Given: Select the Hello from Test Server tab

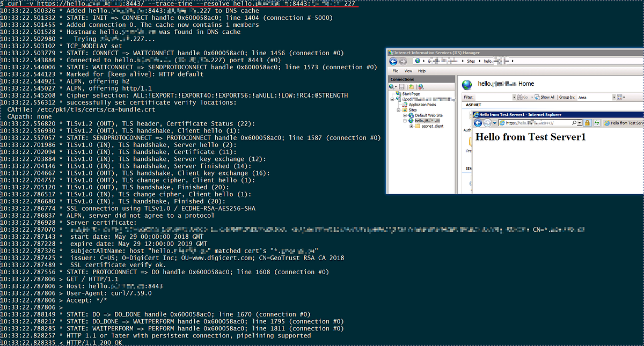Looking at the screenshot, I should [624, 123].
